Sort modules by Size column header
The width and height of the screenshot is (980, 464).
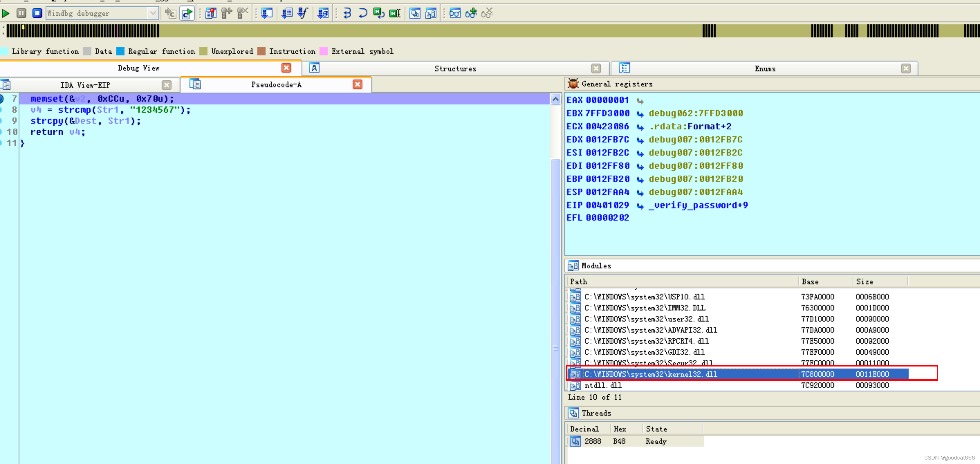[x=880, y=282]
